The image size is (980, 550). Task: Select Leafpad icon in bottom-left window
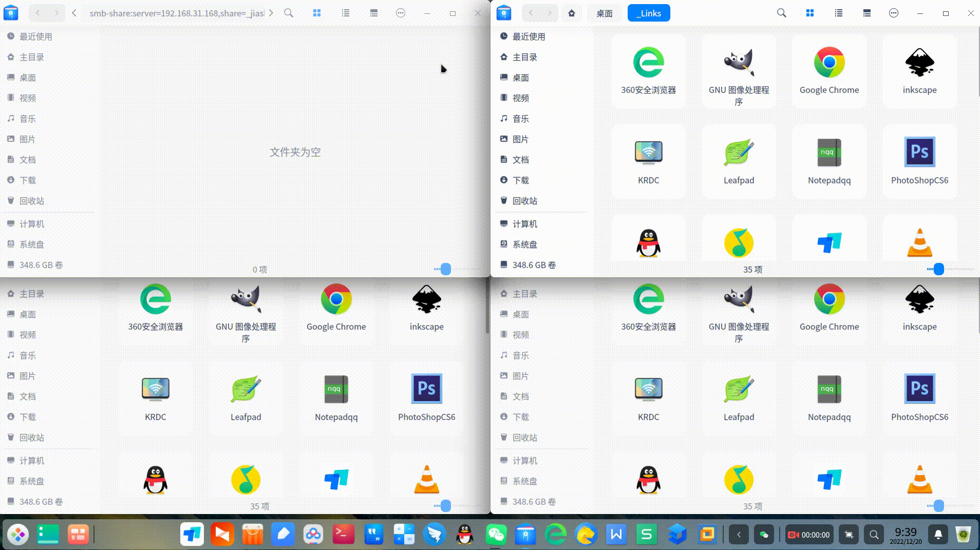[x=246, y=389]
